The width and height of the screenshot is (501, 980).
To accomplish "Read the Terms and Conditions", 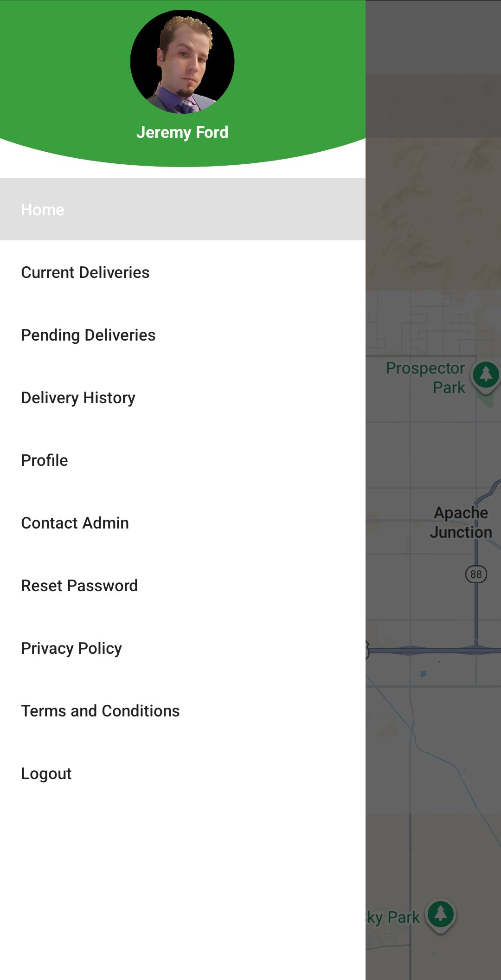I will [x=100, y=710].
